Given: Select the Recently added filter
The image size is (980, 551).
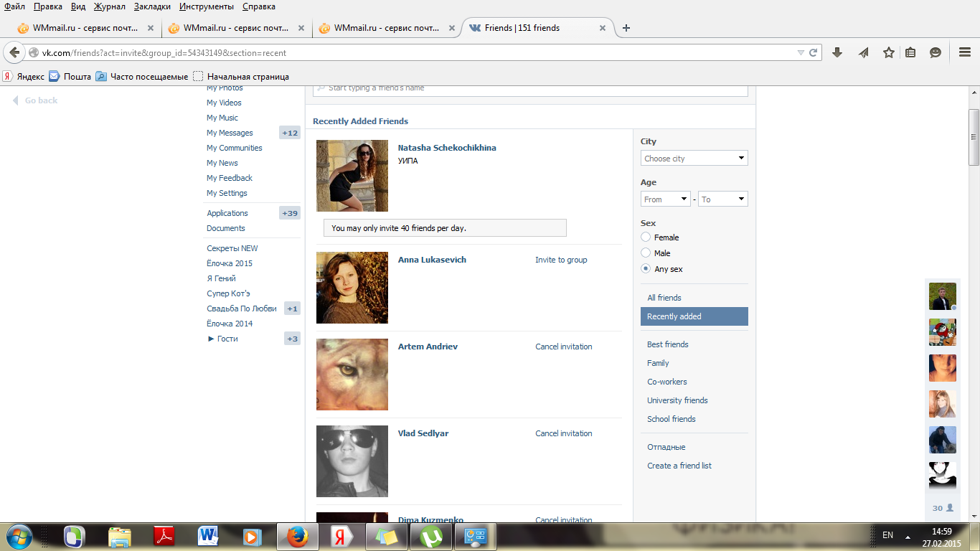Looking at the screenshot, I should 694,316.
